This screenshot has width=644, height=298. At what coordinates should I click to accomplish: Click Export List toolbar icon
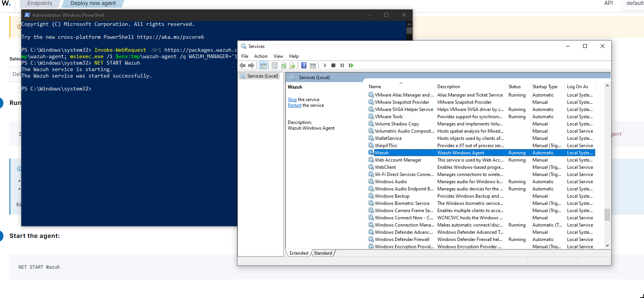292,65
